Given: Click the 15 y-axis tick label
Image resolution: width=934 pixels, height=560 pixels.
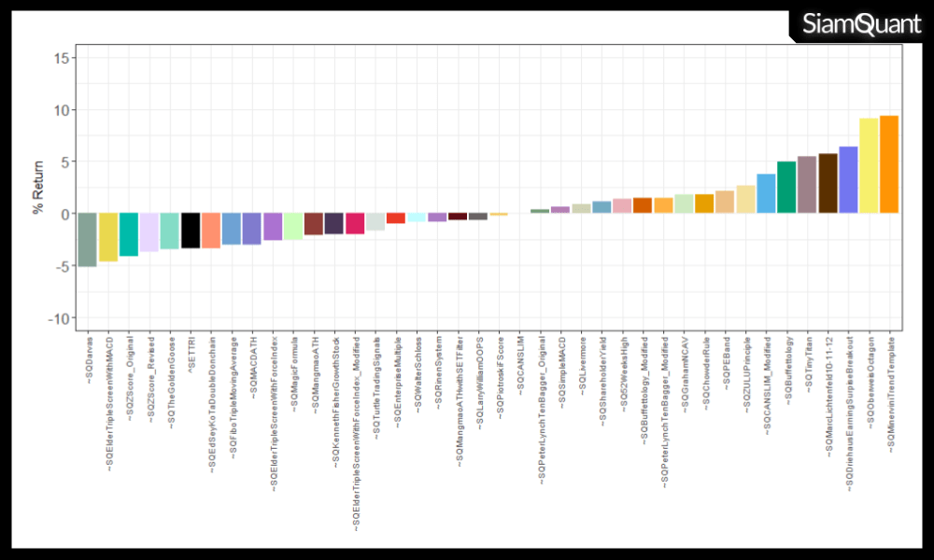Looking at the screenshot, I should pos(61,58).
